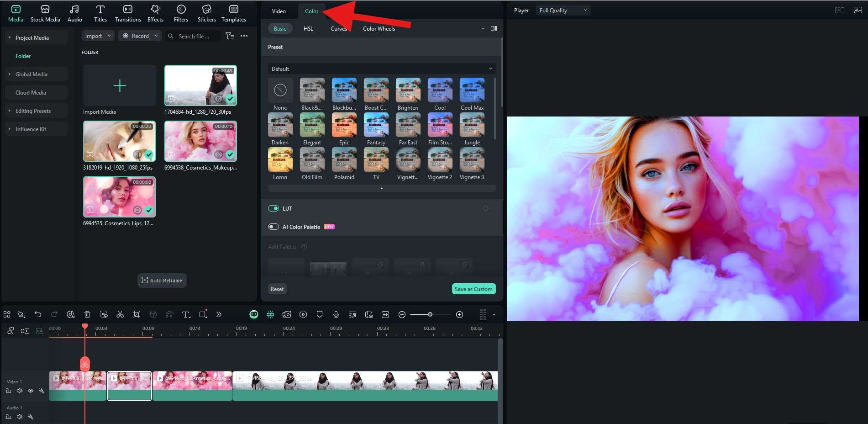Lock the Video 1 track
The image size is (868, 424).
(x=9, y=391)
